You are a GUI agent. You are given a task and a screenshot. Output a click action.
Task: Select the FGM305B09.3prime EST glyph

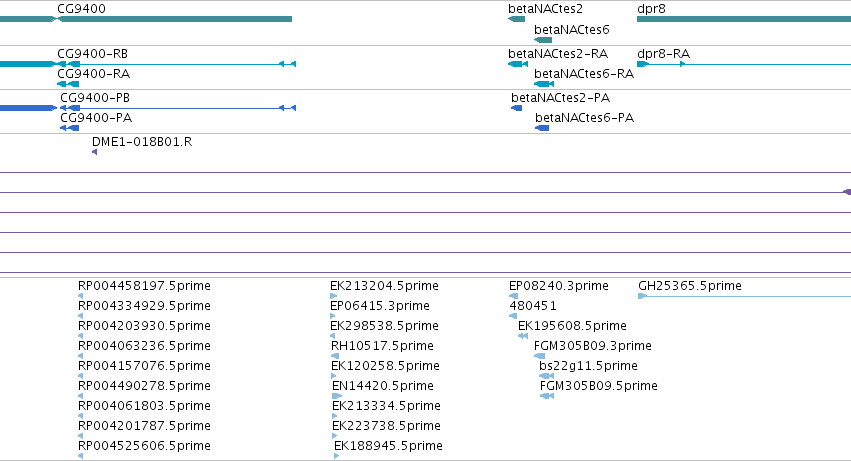tap(539, 356)
